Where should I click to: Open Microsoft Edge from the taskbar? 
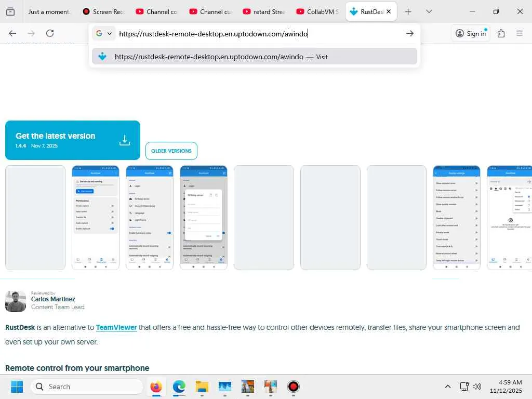tap(179, 387)
